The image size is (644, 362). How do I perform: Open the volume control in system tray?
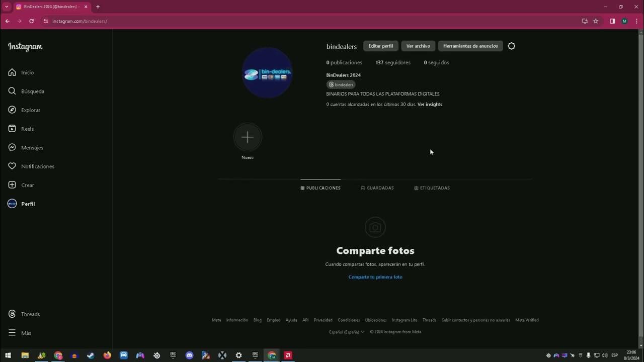tap(604, 355)
